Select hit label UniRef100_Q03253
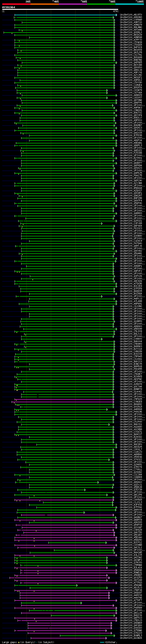The width and height of the screenshot is (146, 644). click(x=131, y=578)
